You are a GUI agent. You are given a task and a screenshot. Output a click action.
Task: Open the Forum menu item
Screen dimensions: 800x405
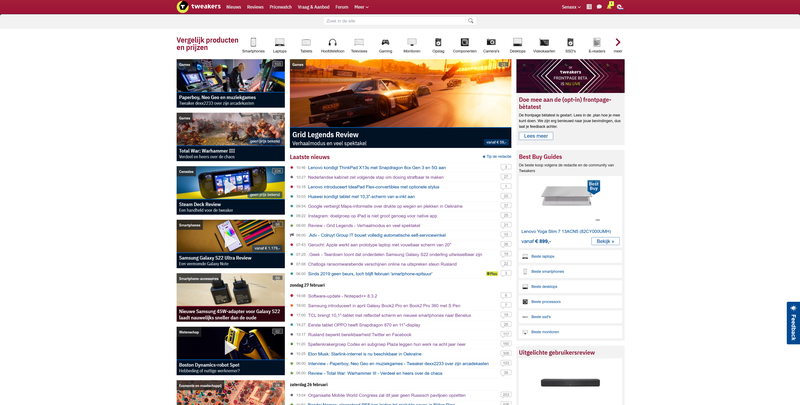342,7
